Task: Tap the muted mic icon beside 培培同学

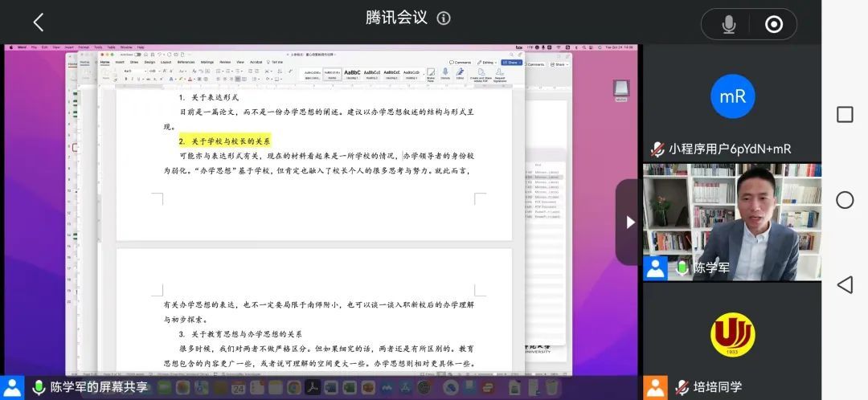Action: click(682, 387)
